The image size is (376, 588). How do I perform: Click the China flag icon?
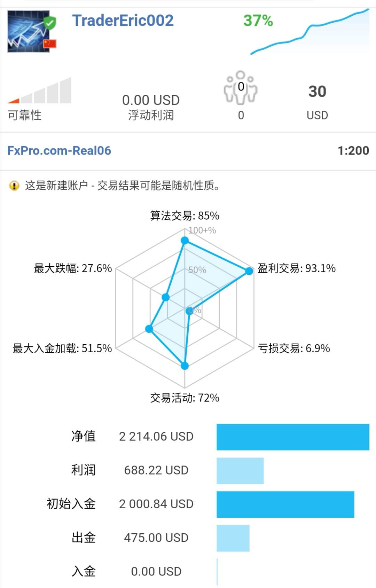(50, 44)
